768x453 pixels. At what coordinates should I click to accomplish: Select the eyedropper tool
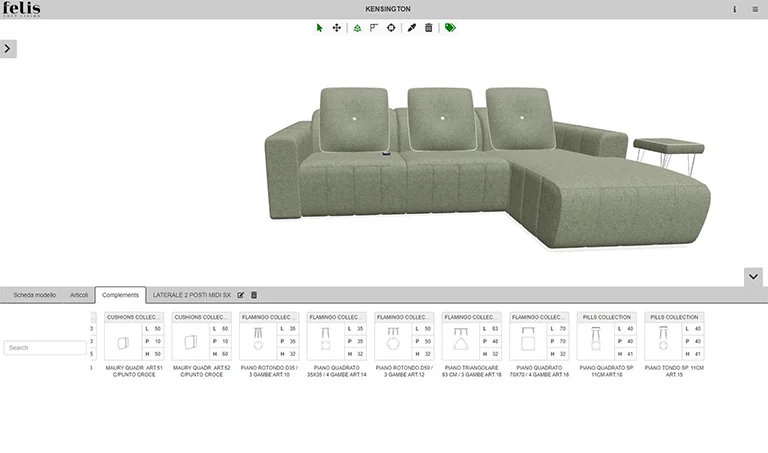[411, 28]
